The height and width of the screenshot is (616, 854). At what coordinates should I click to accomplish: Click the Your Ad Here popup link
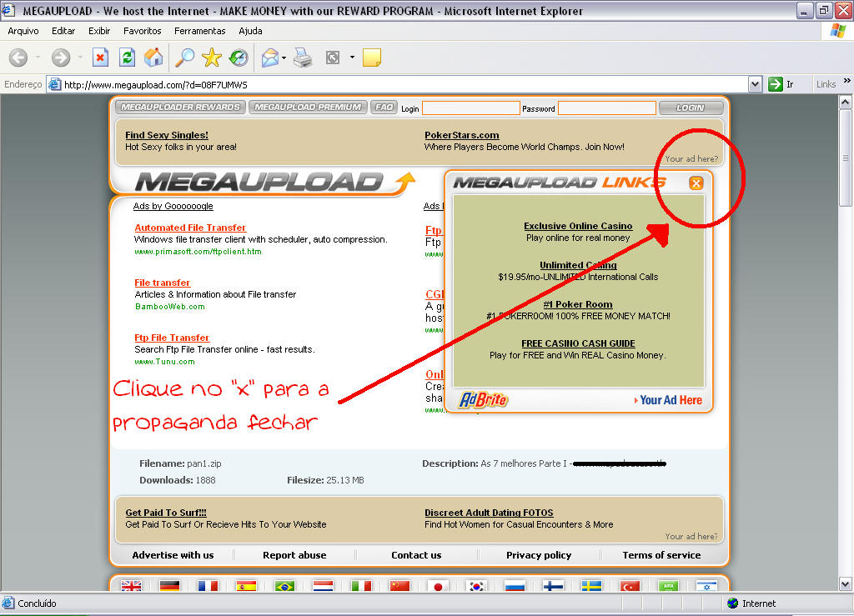[x=668, y=400]
